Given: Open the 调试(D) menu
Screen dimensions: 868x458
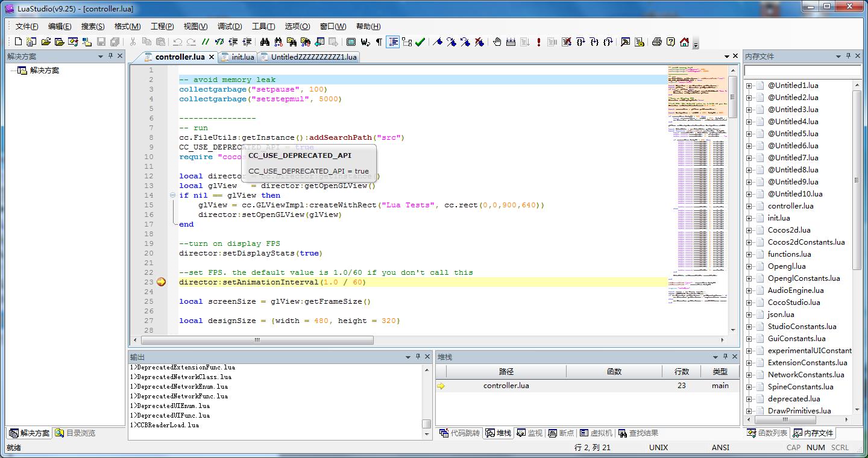Looking at the screenshot, I should (229, 26).
